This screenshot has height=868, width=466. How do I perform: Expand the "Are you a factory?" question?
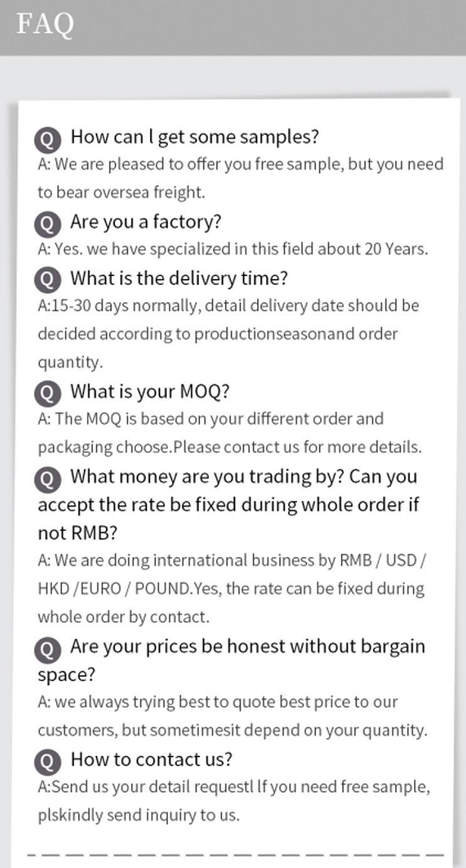[146, 222]
